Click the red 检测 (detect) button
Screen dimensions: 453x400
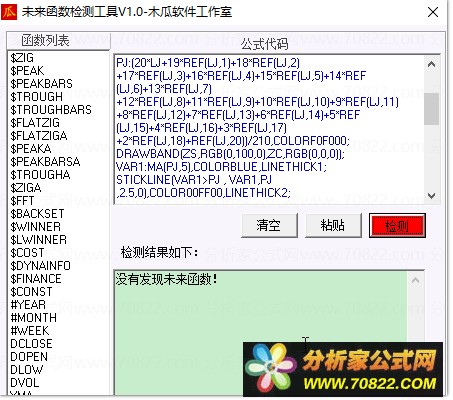(397, 226)
